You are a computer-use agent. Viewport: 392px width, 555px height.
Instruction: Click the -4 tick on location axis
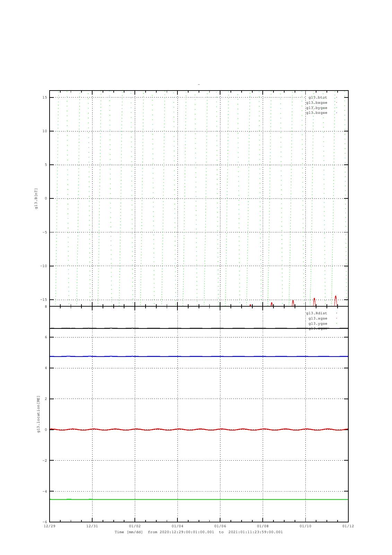45,491
